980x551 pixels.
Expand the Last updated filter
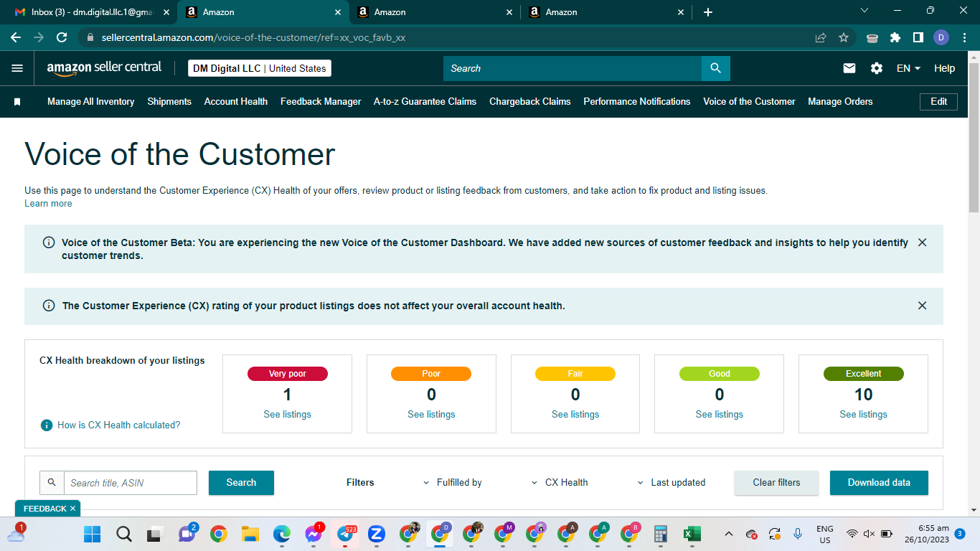(x=672, y=483)
